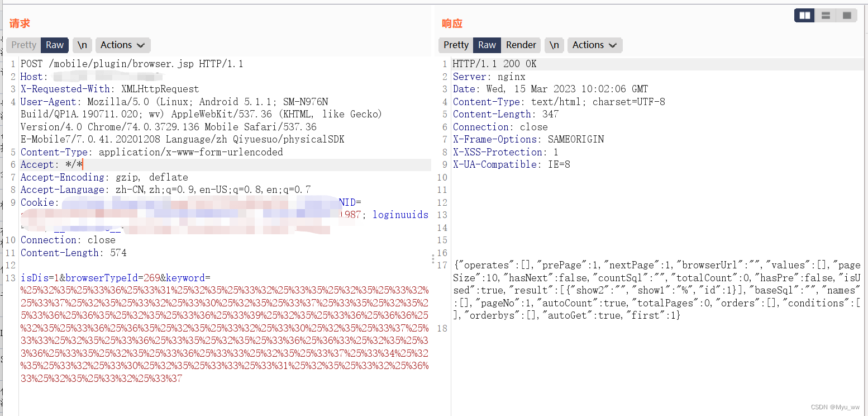
Task: Click the 响应 panel heading
Action: coord(452,23)
